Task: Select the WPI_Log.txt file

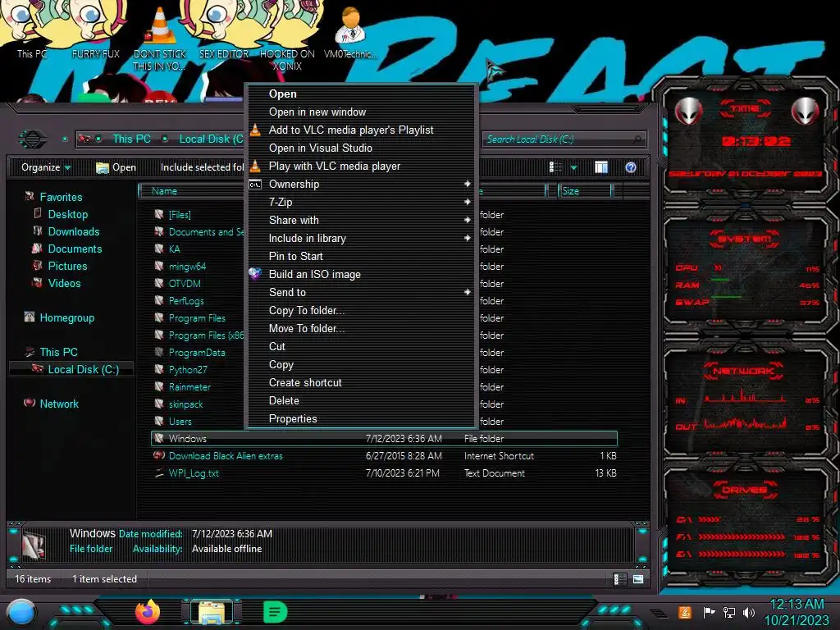Action: click(384, 473)
